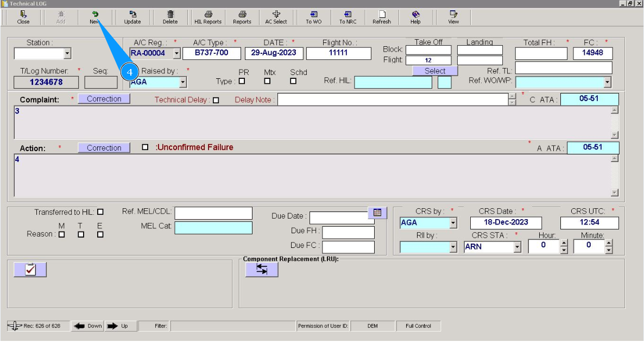Decrease the Hour stepper value
644x342 pixels.
click(564, 250)
